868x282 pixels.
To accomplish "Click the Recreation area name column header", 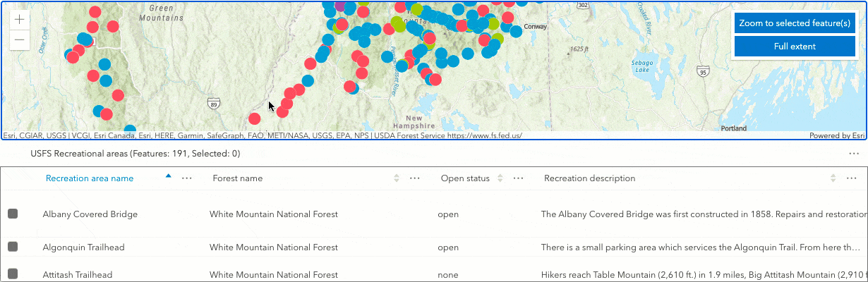I will coord(90,178).
